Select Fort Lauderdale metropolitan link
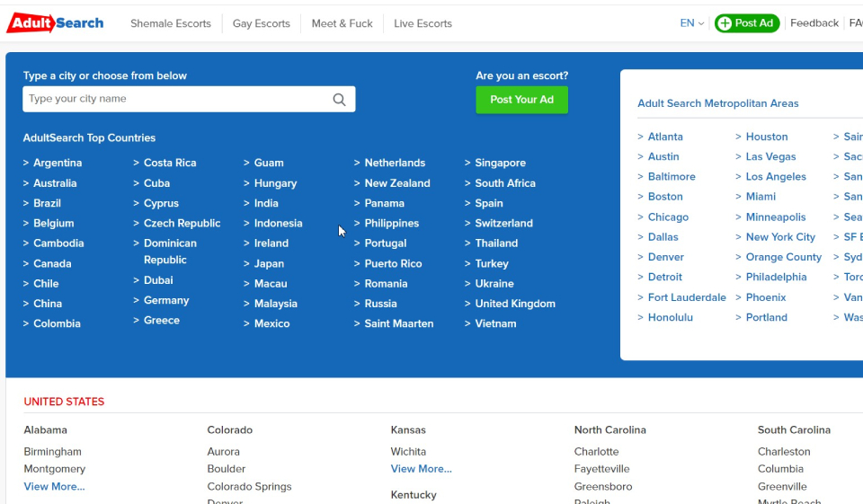 686,297
